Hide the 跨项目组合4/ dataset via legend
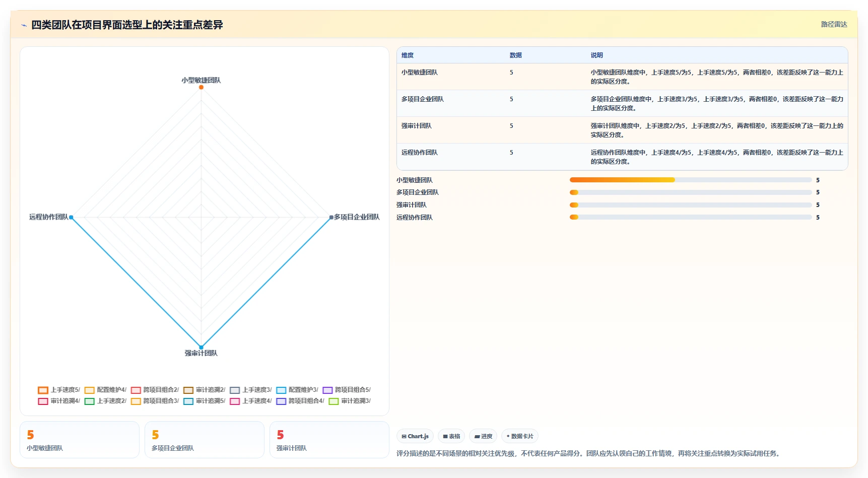868x478 pixels. click(300, 401)
